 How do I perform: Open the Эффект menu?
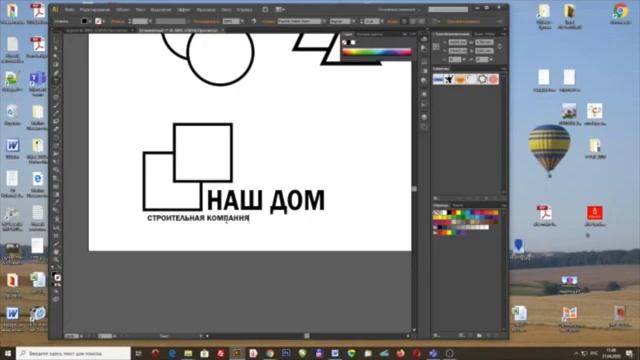click(x=184, y=10)
